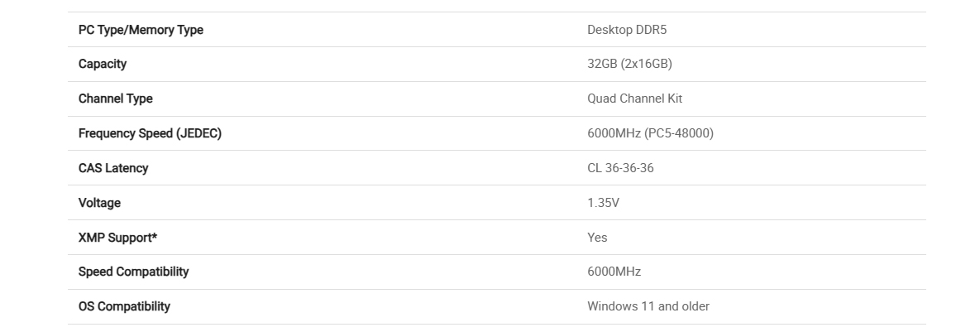The width and height of the screenshot is (980, 332).
Task: Select the CL 36-36-36 value
Action: [x=620, y=168]
